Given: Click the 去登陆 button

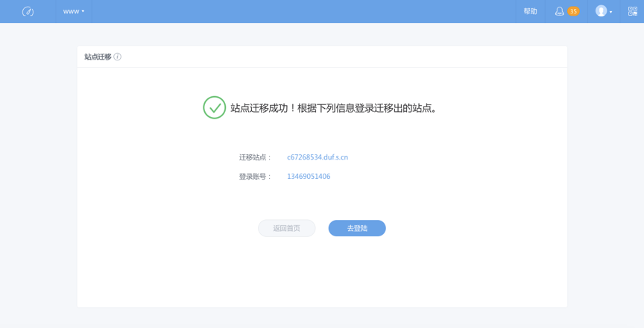Looking at the screenshot, I should tap(357, 228).
